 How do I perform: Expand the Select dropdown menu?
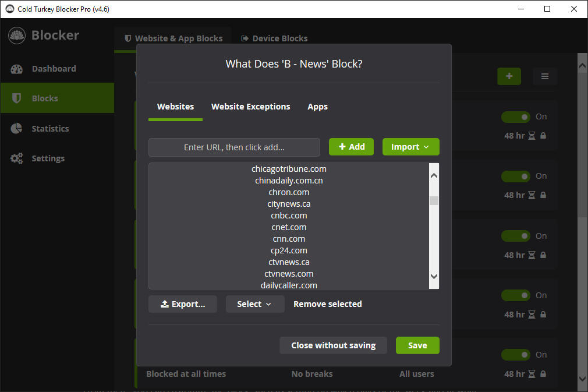coord(255,304)
